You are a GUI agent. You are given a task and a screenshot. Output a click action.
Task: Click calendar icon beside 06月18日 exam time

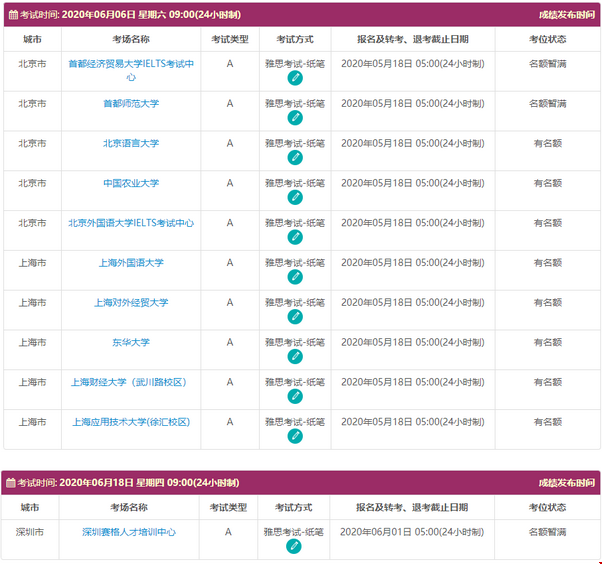pyautogui.click(x=11, y=483)
